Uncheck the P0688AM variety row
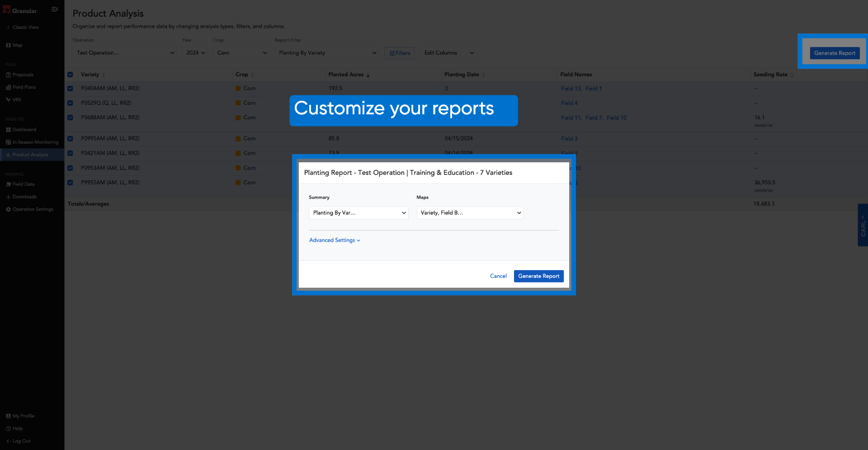This screenshot has height=450, width=868. point(70,117)
